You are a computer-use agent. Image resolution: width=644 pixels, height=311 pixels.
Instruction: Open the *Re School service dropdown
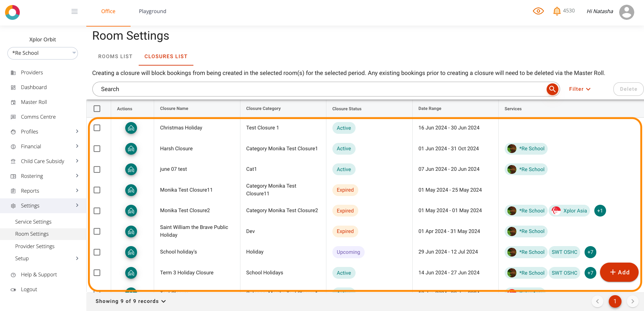(x=43, y=53)
